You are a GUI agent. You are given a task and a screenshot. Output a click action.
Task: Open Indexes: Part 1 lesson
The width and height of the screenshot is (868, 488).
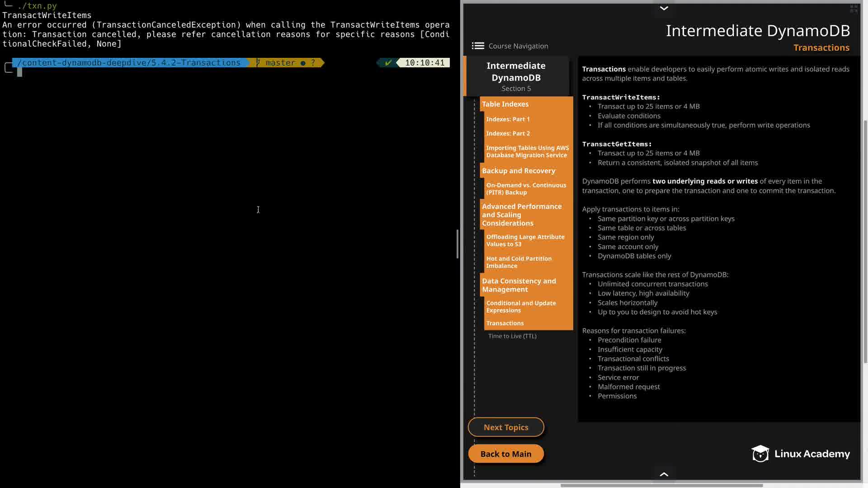(508, 119)
